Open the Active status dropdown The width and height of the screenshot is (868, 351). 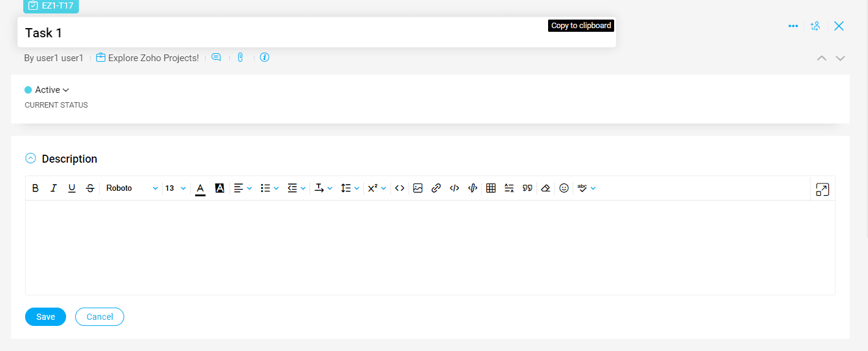(47, 90)
